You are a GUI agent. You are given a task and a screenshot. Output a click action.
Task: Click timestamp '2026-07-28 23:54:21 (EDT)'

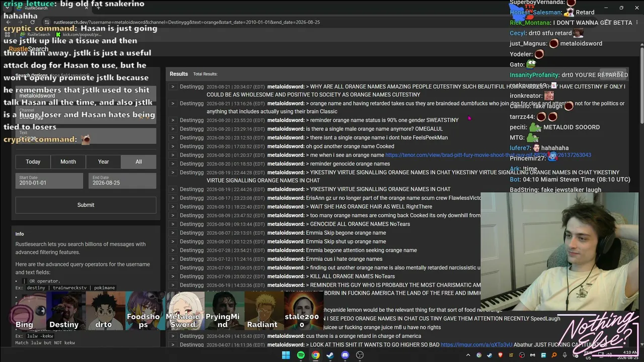pyautogui.click(x=235, y=250)
